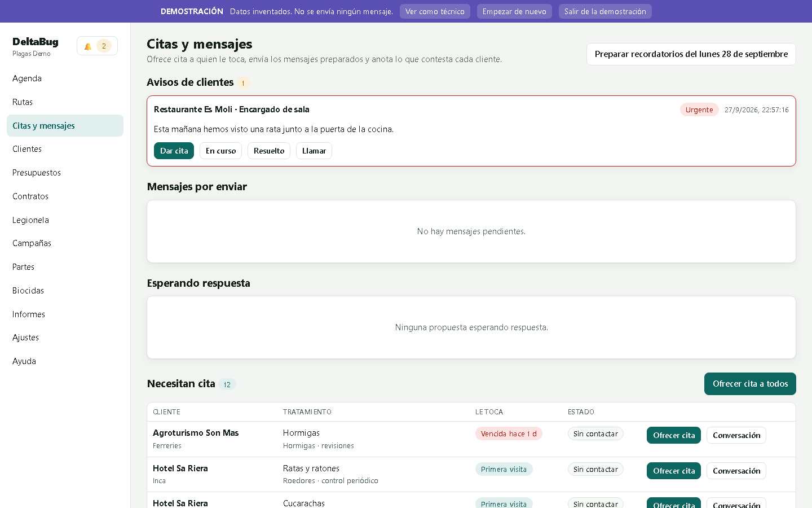View Informes
Screen dimensions: 812x508
65,314
